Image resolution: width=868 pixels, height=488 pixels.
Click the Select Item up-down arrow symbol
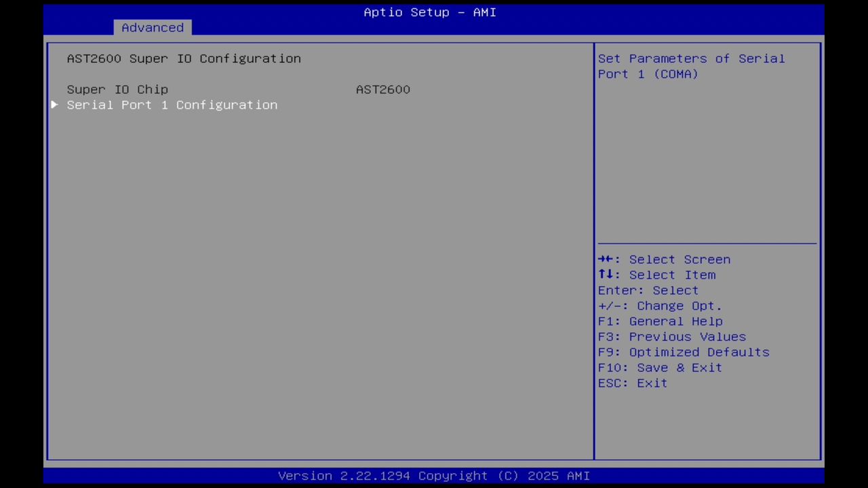coord(607,274)
